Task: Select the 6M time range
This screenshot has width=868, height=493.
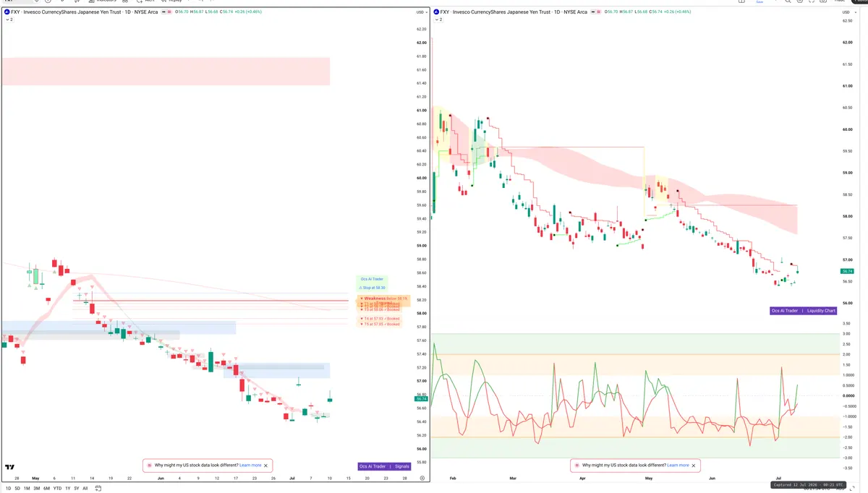Action: (x=46, y=488)
